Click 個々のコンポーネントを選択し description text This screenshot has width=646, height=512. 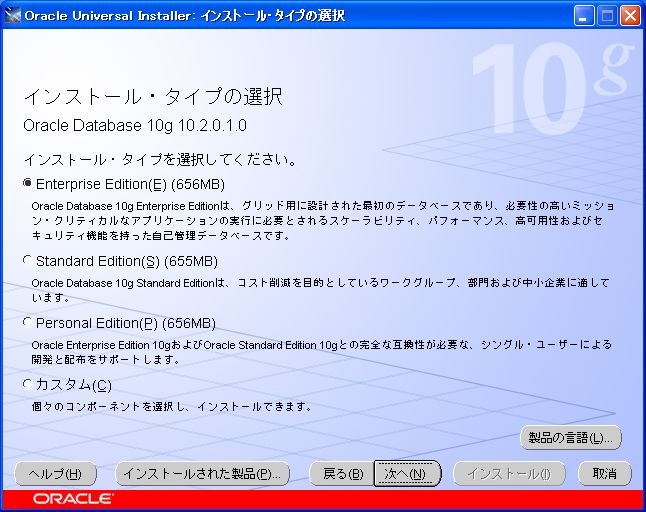click(172, 407)
